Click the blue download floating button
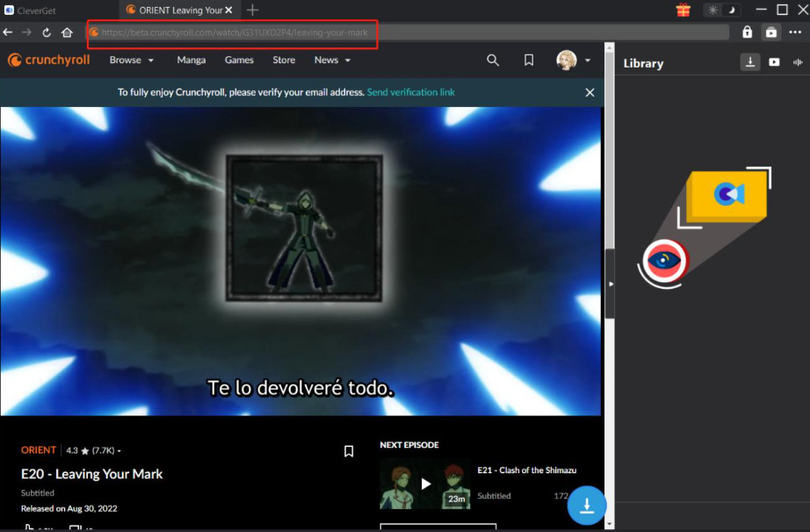This screenshot has height=532, width=810. 587,506
